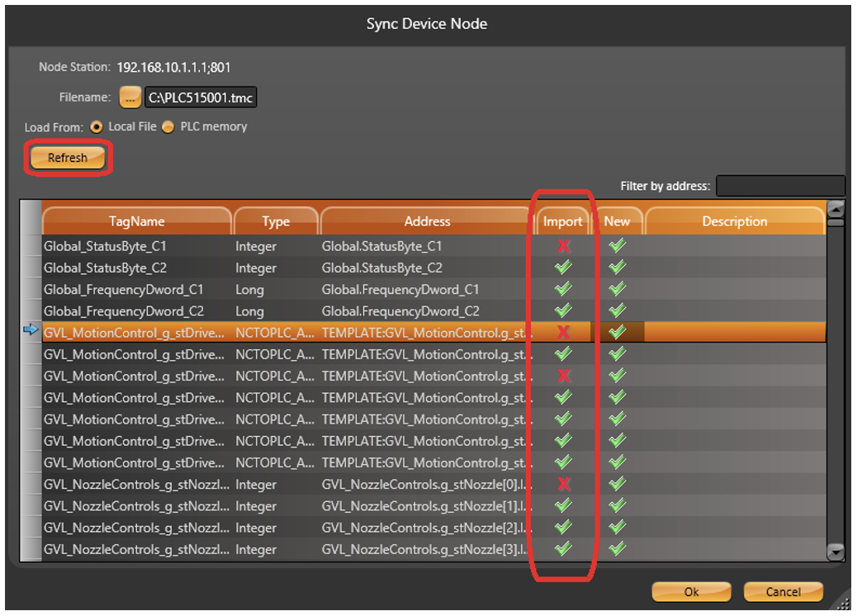Click New checkmark for stNozzle[1] row

coord(618,505)
